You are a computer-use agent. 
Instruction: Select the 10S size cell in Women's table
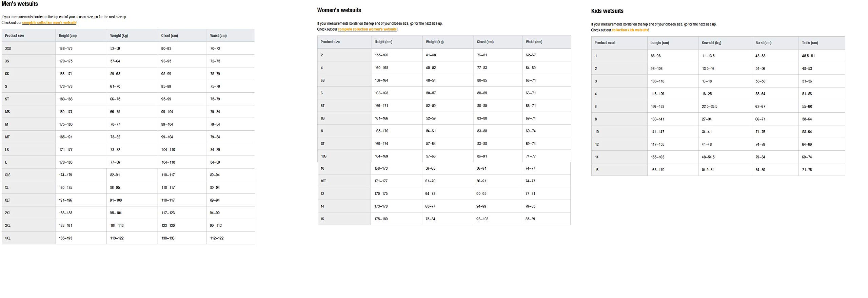[x=344, y=156]
